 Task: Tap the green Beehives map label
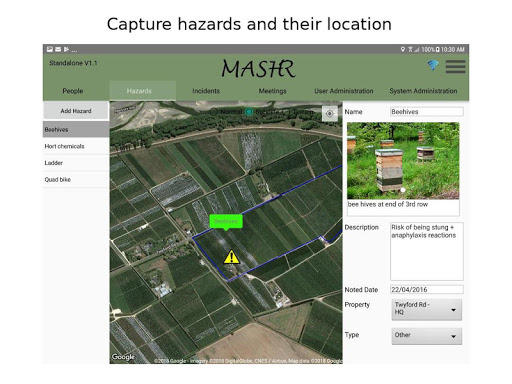click(226, 222)
